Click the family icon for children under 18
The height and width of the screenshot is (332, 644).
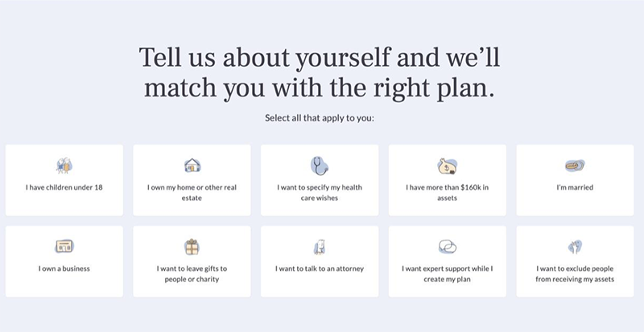click(x=64, y=166)
